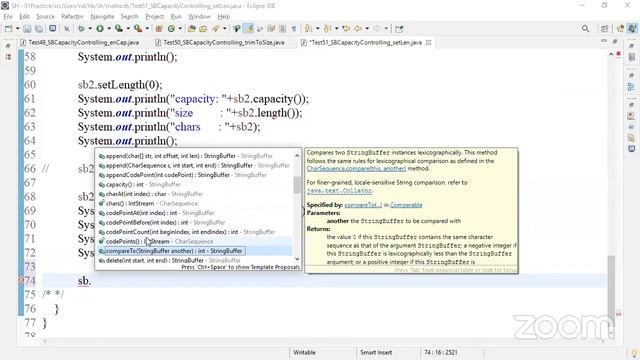Minimize the editor area
This screenshot has height=360, width=640.
point(604,41)
